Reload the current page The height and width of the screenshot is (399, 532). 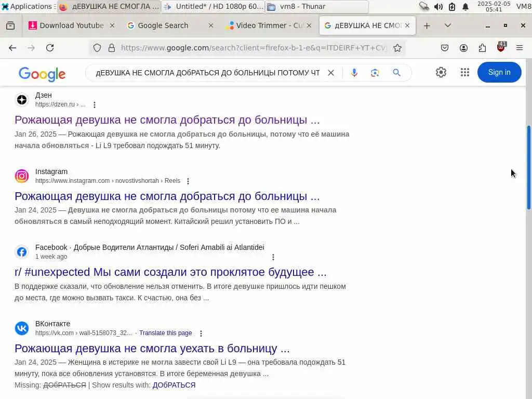(50, 48)
